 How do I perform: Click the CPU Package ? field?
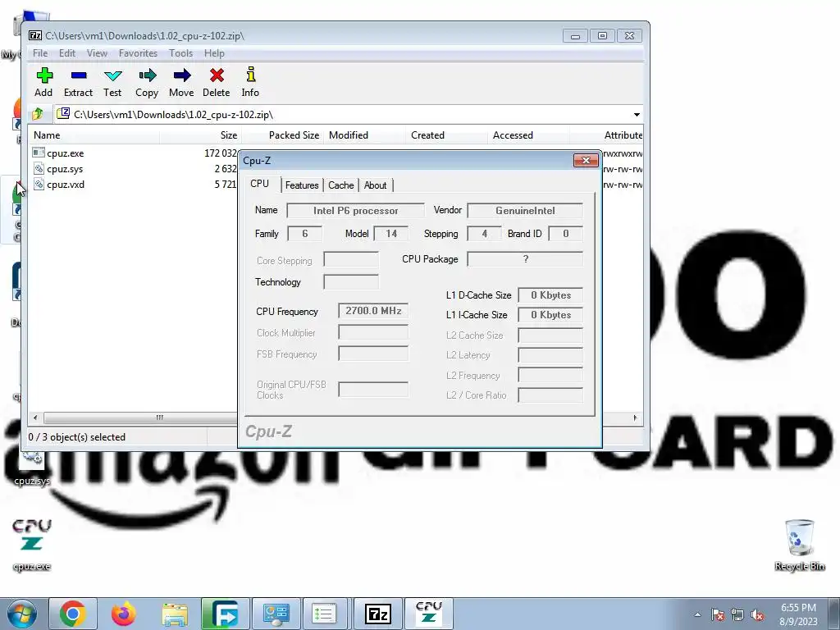[525, 259]
